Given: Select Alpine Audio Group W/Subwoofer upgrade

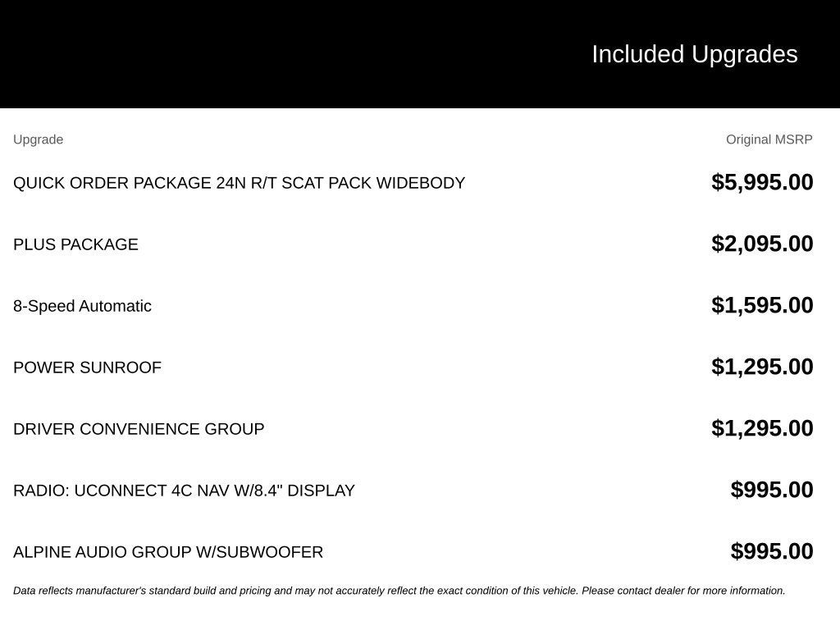Looking at the screenshot, I should [167, 552].
